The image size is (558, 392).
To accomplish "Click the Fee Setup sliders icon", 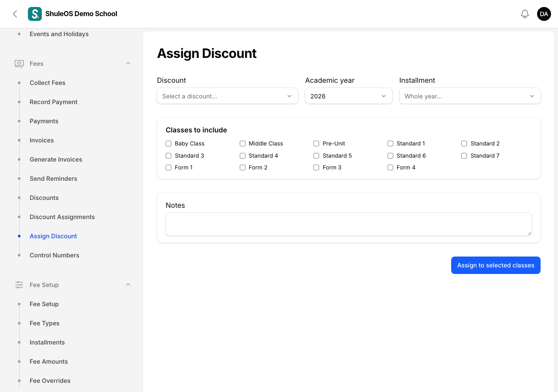I will click(x=19, y=285).
